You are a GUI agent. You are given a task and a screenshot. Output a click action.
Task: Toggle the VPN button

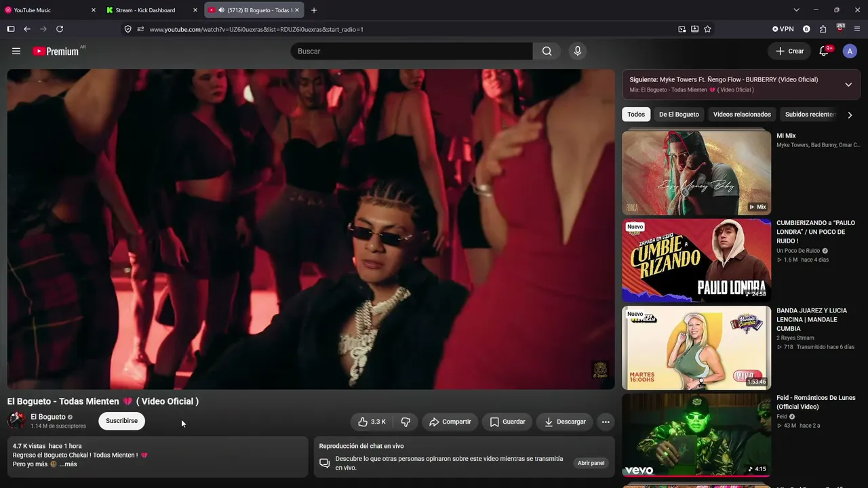click(x=783, y=29)
